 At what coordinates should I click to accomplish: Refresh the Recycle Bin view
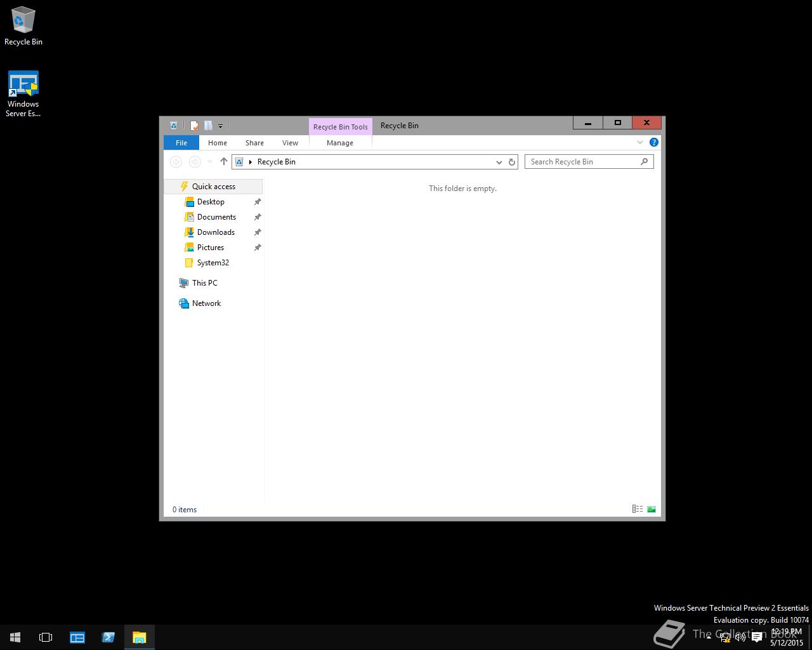(x=512, y=162)
